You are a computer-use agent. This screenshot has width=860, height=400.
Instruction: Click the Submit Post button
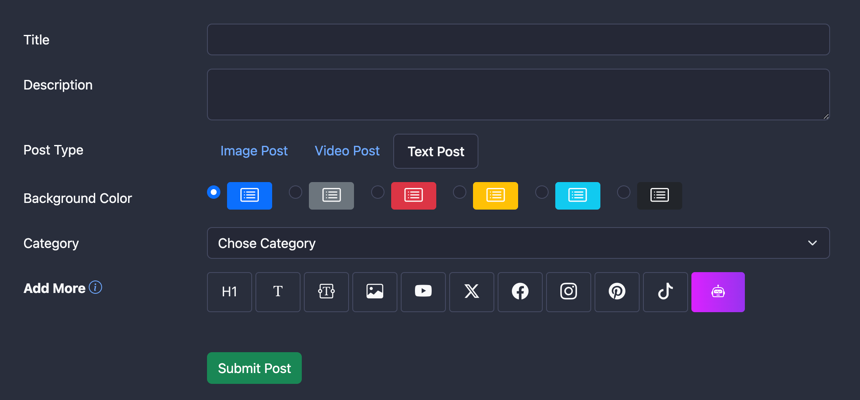coord(254,368)
